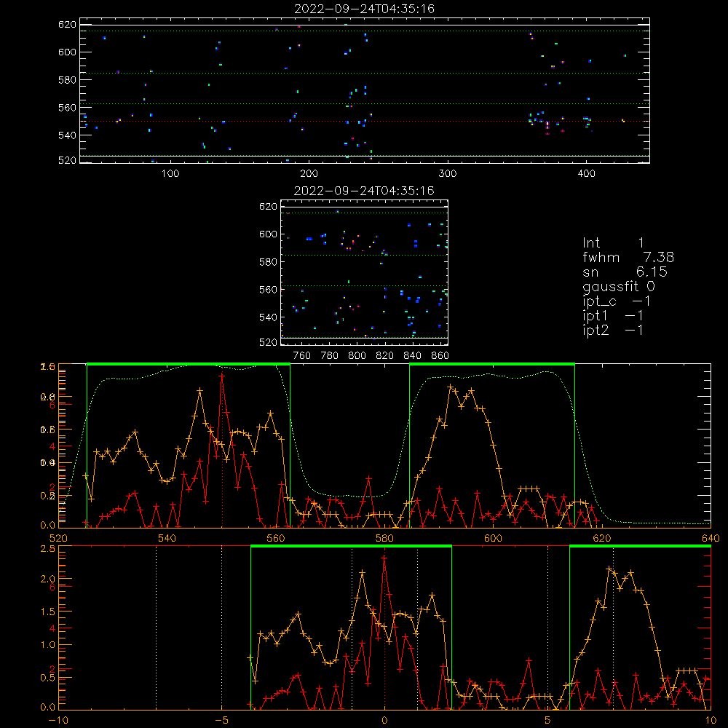Image resolution: width=728 pixels, height=728 pixels.
Task: Click y-axis label 600 on top plot
Action: coord(67,52)
